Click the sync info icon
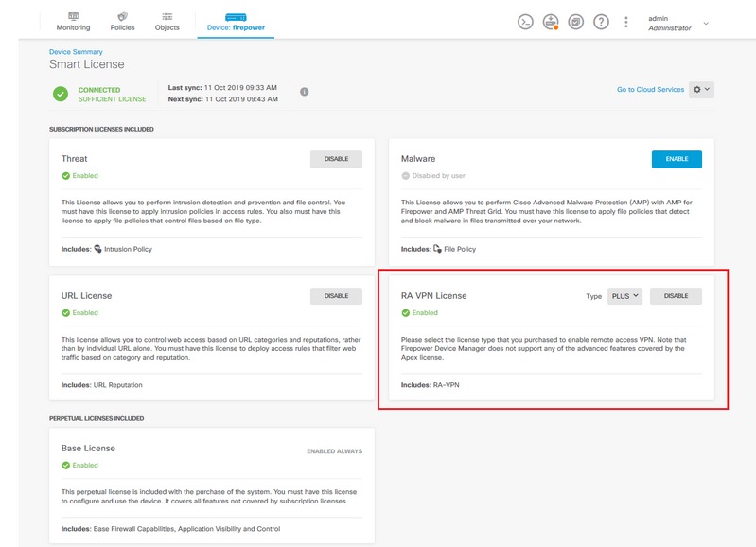 click(304, 92)
